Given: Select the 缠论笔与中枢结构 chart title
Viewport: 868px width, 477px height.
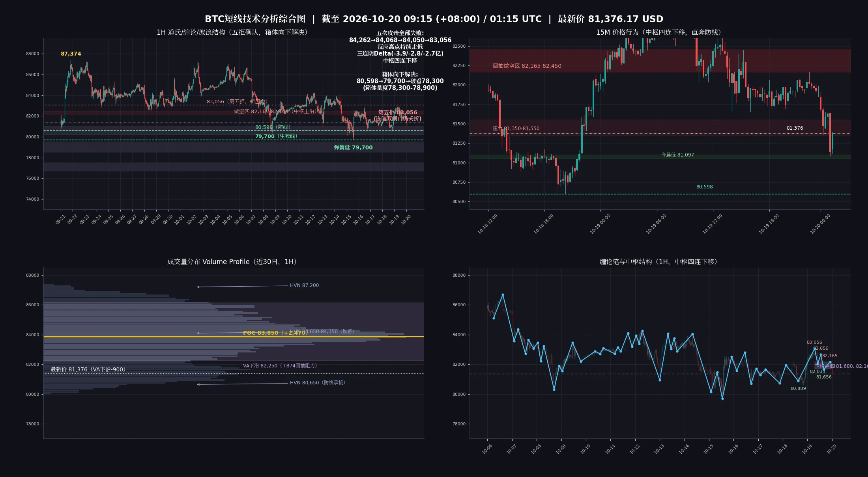Looking at the screenshot, I should pyautogui.click(x=660, y=262).
